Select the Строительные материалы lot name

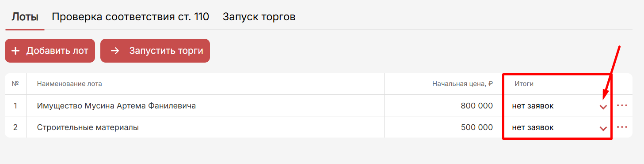point(88,127)
